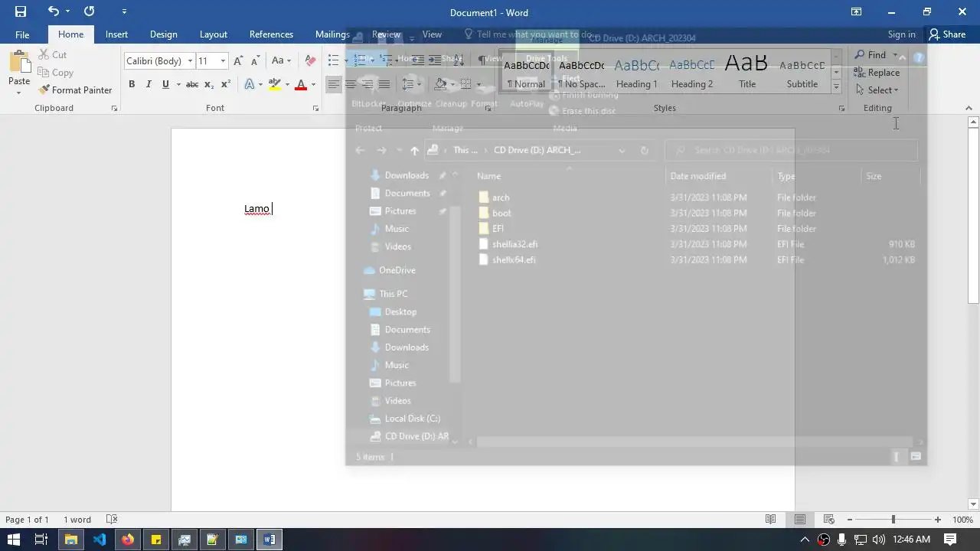The image size is (980, 551).
Task: Toggle Align Left paragraph alignment
Action: 333,84
